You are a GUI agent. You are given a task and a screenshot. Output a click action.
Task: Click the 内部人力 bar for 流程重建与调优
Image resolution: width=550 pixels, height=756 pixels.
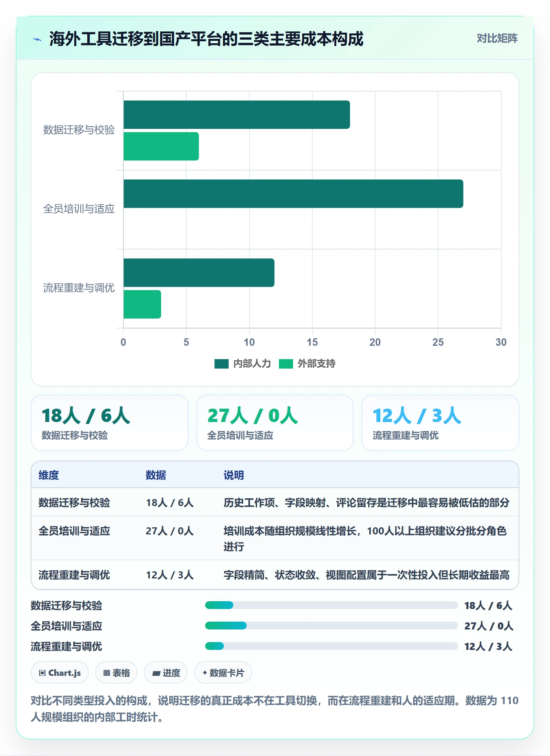tap(199, 273)
